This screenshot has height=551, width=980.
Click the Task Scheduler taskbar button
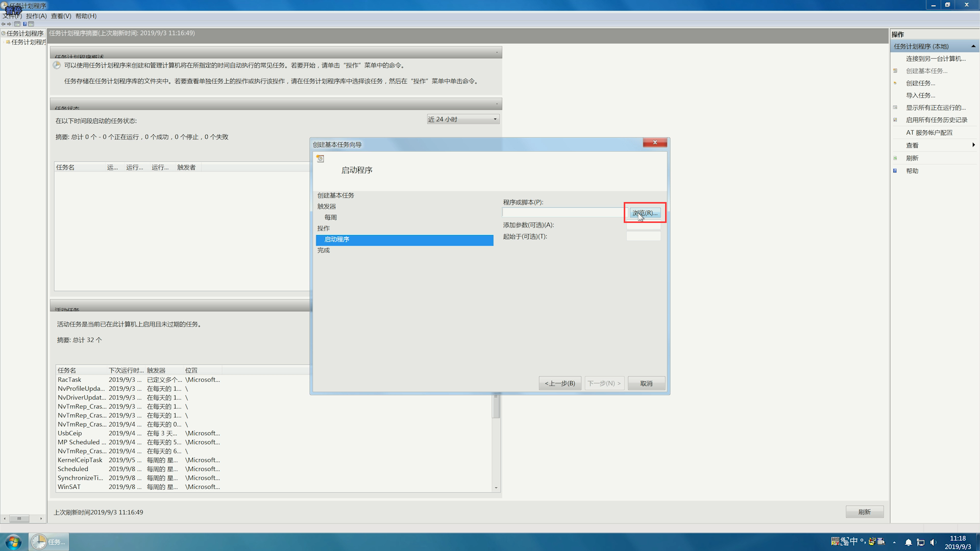point(48,542)
